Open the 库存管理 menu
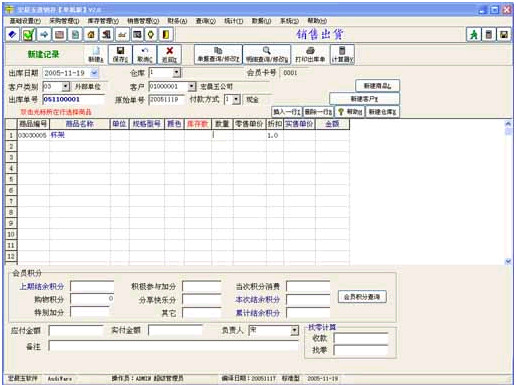 pos(103,21)
